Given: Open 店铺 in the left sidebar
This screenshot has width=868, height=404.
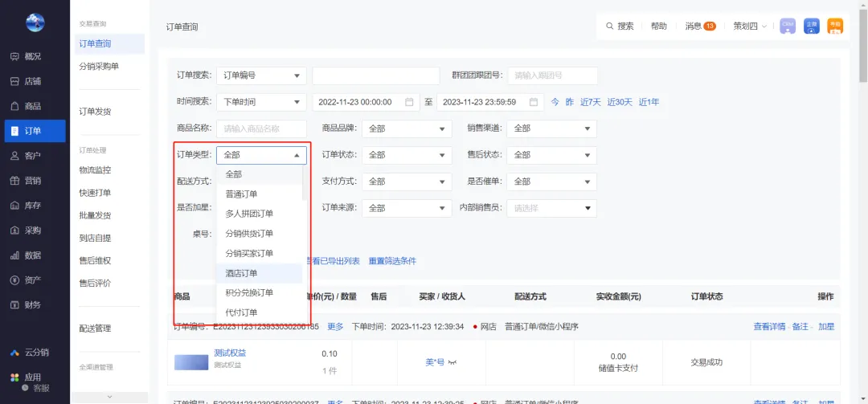Looking at the screenshot, I should tap(32, 81).
